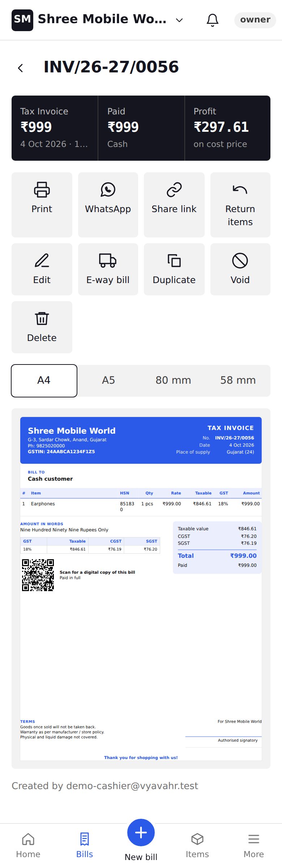Delete the invoice

coord(42,327)
